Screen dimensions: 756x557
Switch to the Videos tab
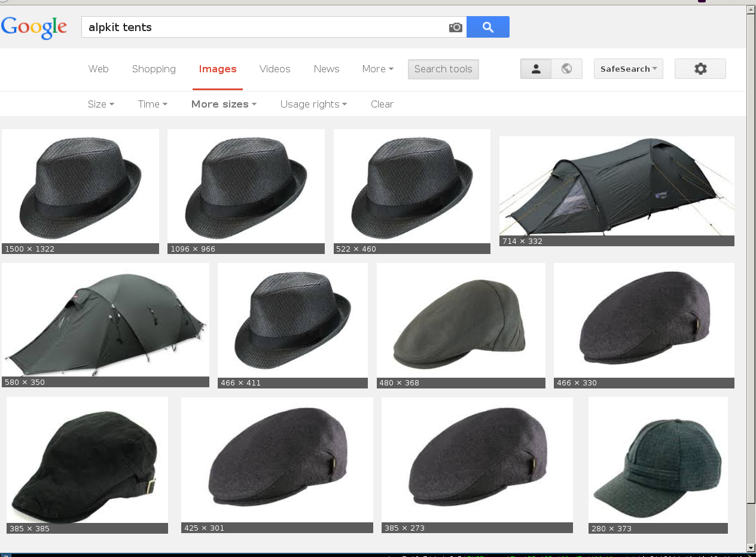point(275,69)
